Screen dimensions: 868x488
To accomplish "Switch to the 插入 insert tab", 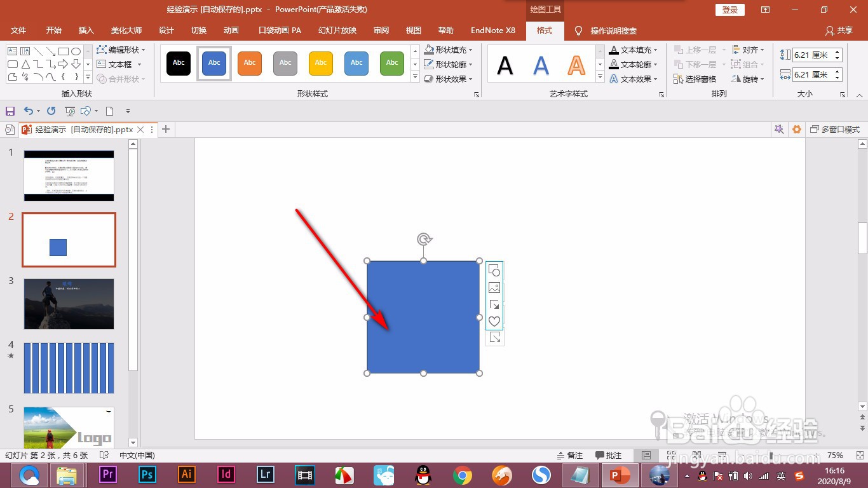I will click(86, 30).
